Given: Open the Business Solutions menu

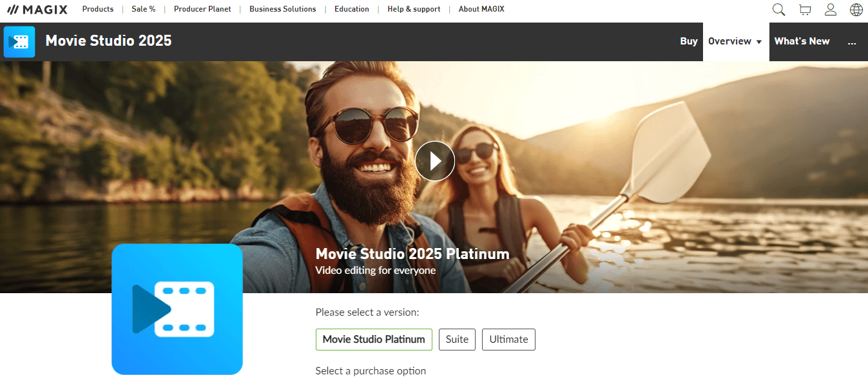Looking at the screenshot, I should coord(283,9).
